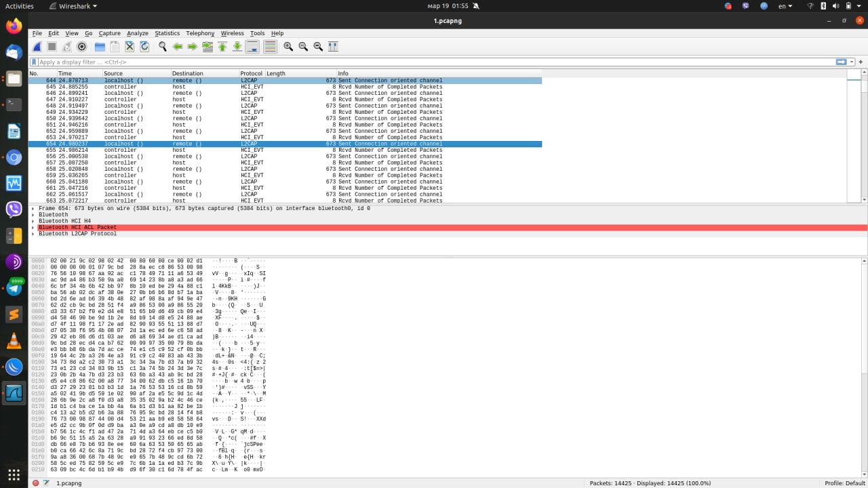Open the File menu
This screenshot has height=488, width=868.
pos(37,33)
